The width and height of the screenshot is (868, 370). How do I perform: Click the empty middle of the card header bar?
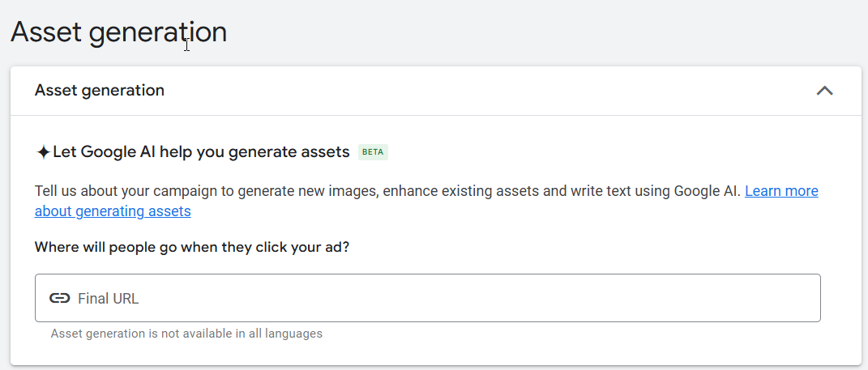[486, 91]
